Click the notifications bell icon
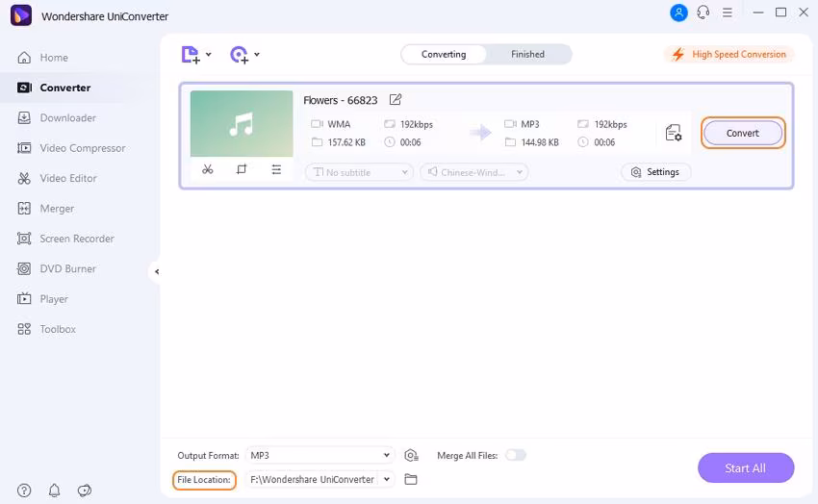Image resolution: width=818 pixels, height=504 pixels. pos(54,491)
